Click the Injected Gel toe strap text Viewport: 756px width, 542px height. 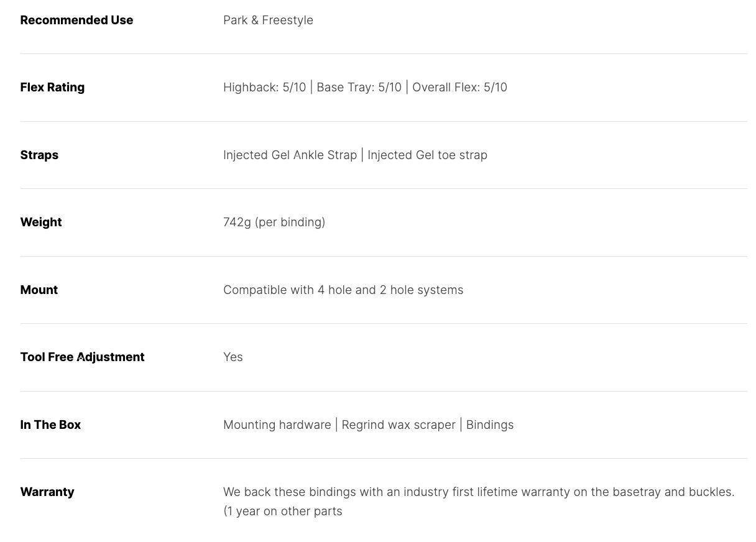click(427, 155)
